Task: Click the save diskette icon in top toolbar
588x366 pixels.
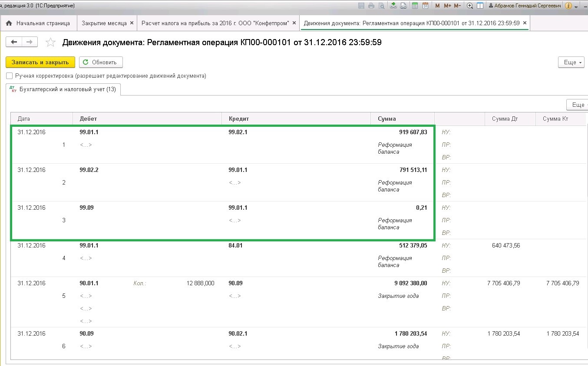Action: (x=361, y=6)
